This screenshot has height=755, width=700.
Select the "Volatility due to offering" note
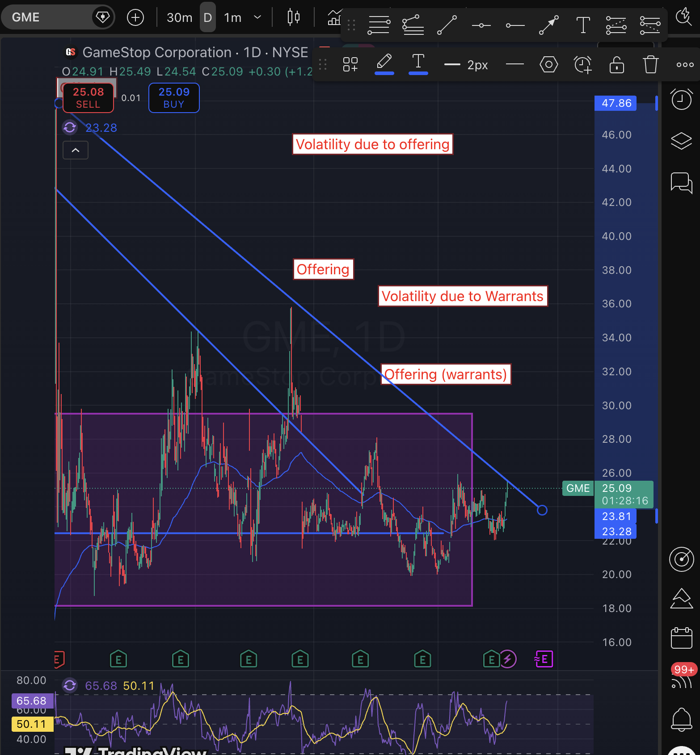373,144
